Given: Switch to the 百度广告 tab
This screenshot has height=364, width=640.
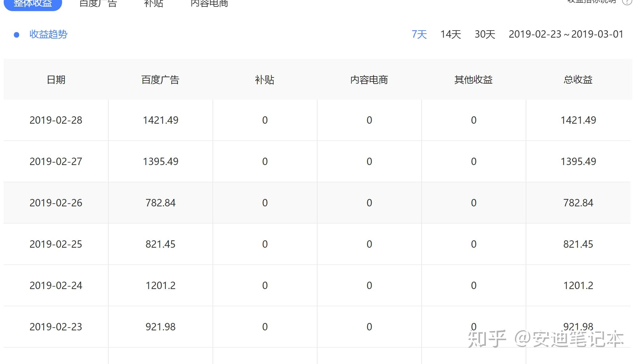Looking at the screenshot, I should click(x=98, y=3).
